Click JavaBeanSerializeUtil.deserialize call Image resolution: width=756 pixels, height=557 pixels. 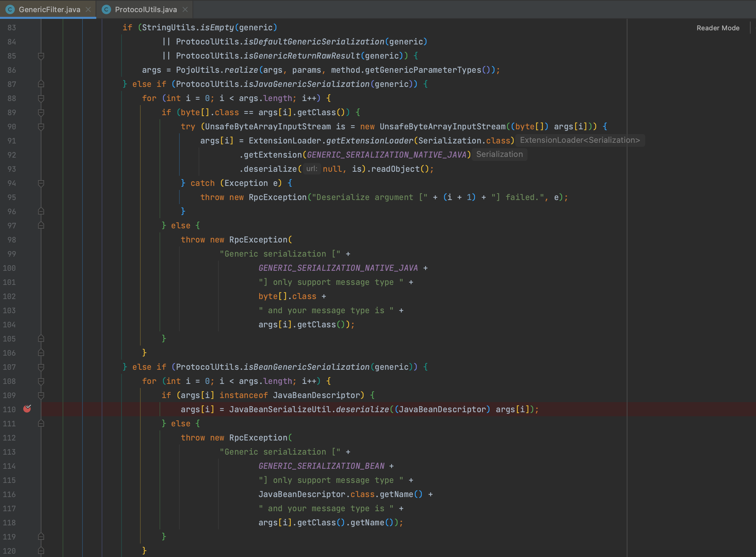pos(309,409)
